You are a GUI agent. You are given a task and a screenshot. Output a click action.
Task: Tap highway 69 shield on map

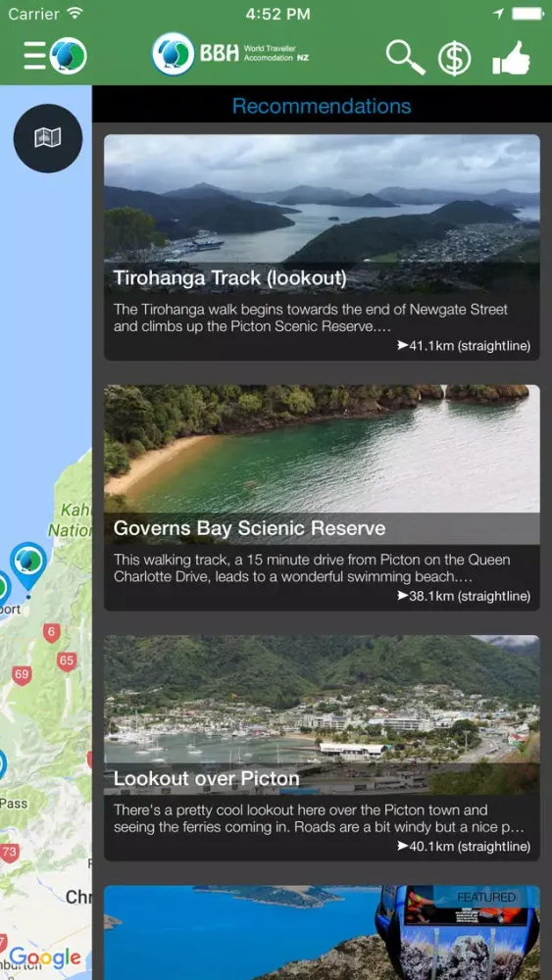point(22,674)
